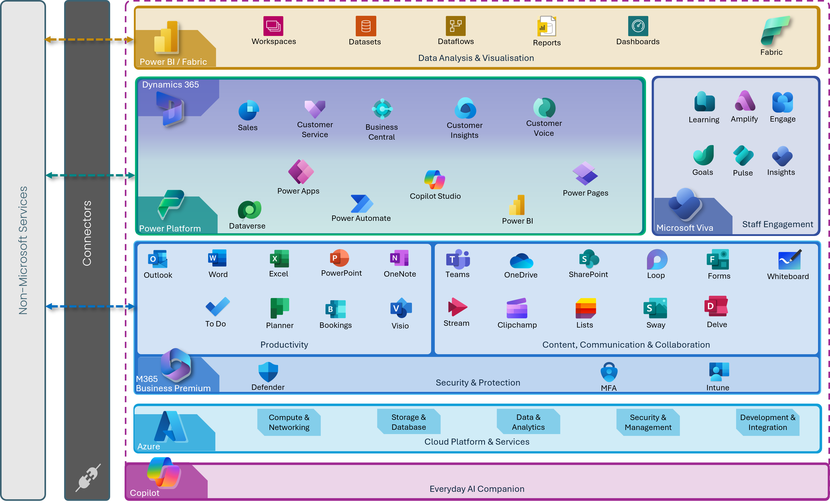Click the SharePoint icon
Image resolution: width=830 pixels, height=504 pixels.
[589, 259]
